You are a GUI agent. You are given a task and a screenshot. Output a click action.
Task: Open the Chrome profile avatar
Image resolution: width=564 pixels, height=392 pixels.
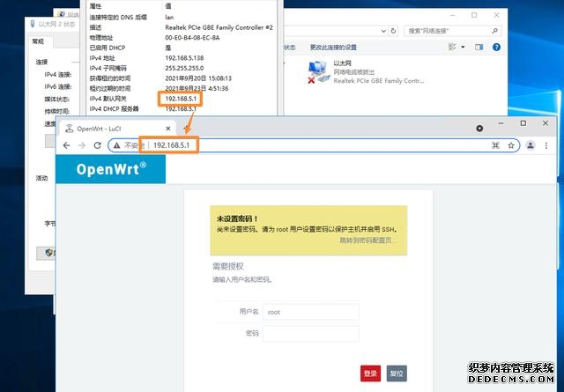pos(531,145)
